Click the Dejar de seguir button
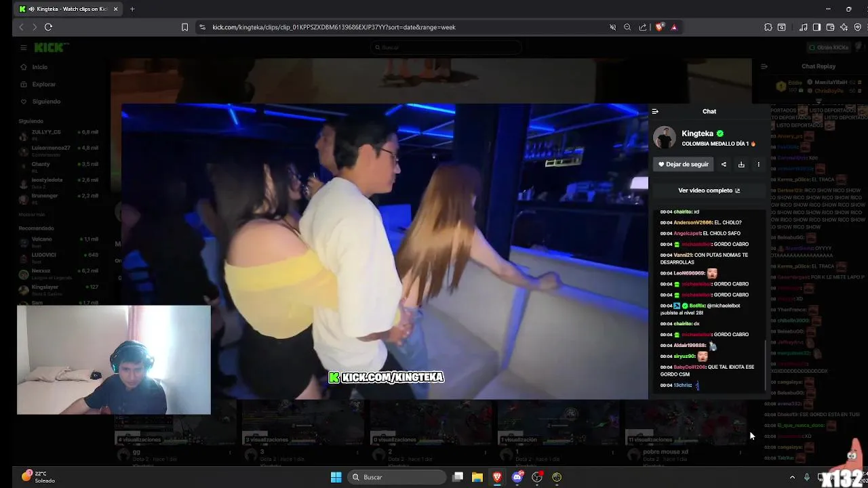Viewport: 868px width, 488px height. 684,164
